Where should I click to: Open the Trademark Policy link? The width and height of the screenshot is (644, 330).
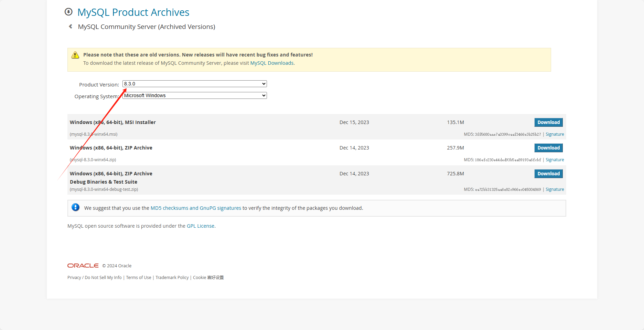[x=172, y=278]
